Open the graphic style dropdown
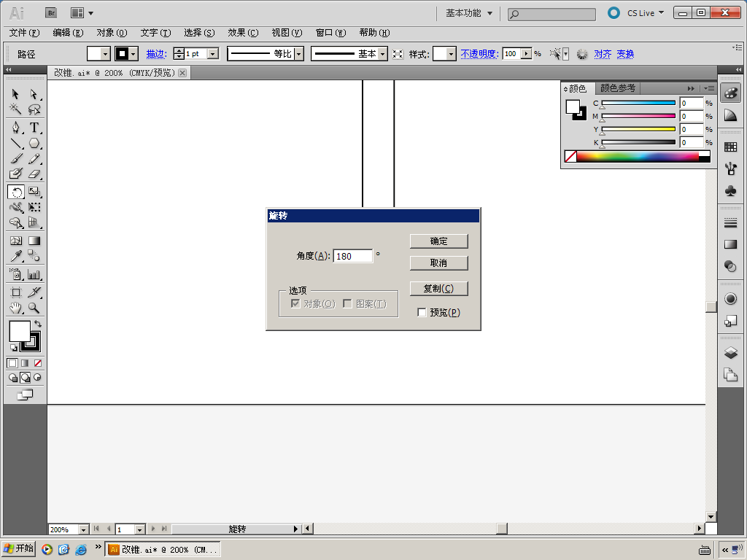747x560 pixels. click(x=451, y=54)
